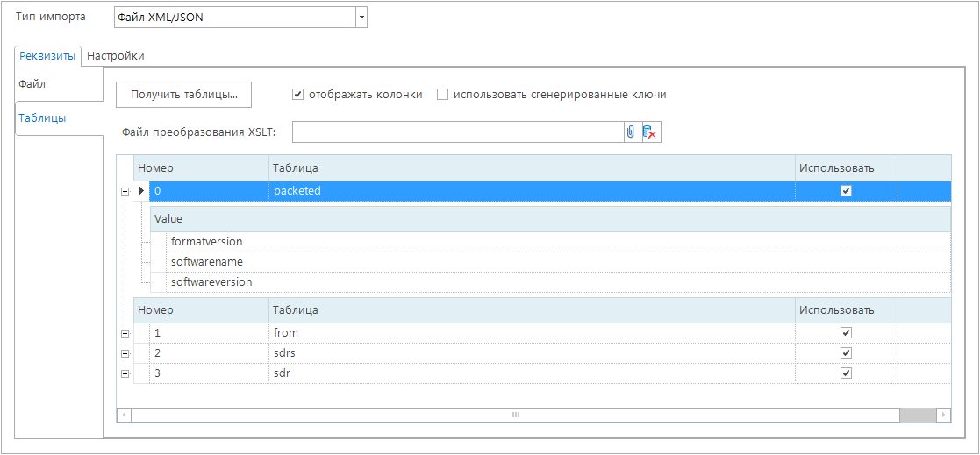Collapse the packeted table row
Viewport: 980px width, 455px height.
(125, 191)
